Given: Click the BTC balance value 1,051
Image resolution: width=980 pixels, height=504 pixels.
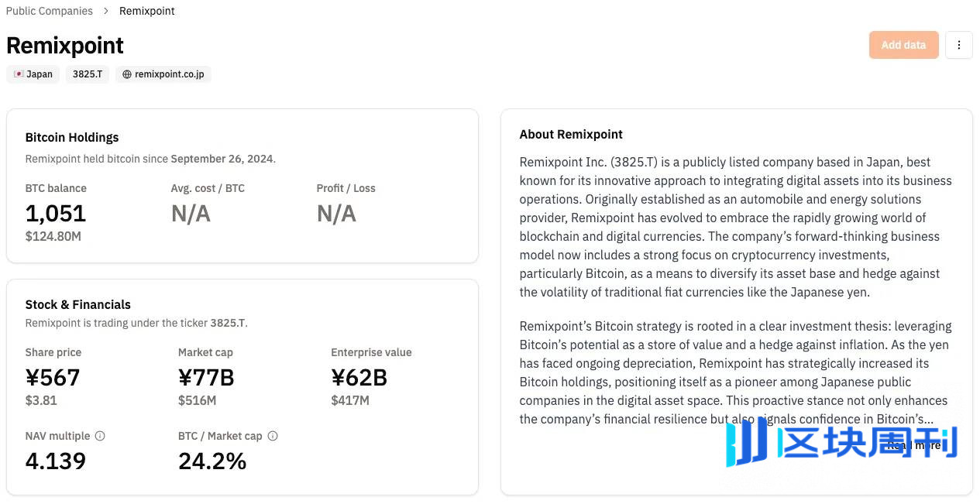Looking at the screenshot, I should tap(56, 213).
